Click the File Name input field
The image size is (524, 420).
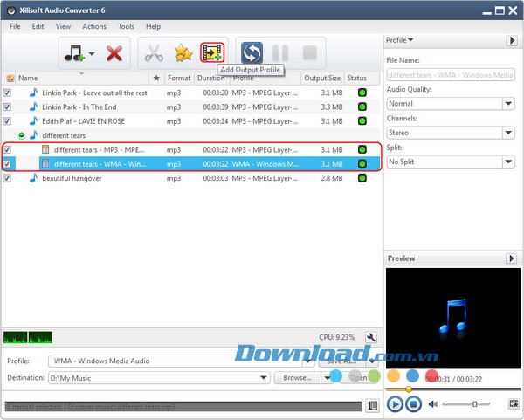(451, 75)
